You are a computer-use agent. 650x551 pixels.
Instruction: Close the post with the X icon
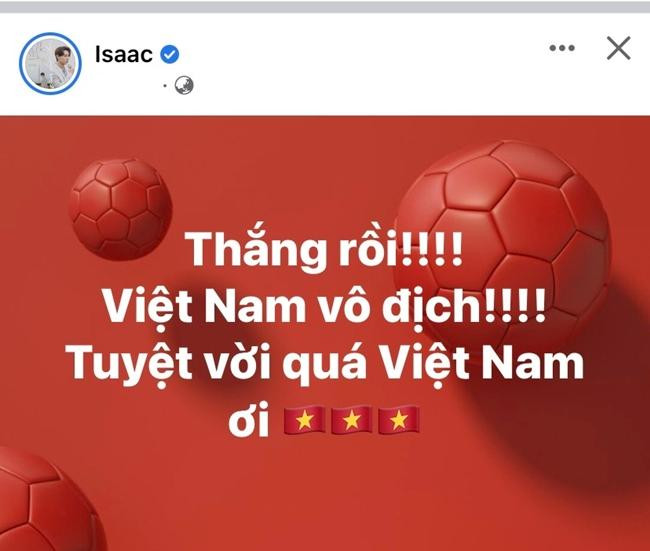pyautogui.click(x=618, y=48)
